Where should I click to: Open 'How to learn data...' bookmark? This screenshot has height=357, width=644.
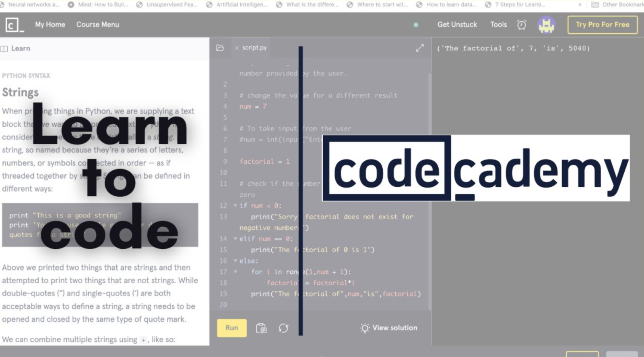(447, 4)
